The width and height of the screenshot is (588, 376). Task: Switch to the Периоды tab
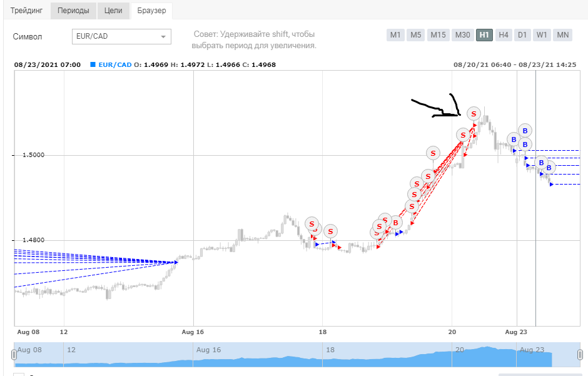click(74, 11)
